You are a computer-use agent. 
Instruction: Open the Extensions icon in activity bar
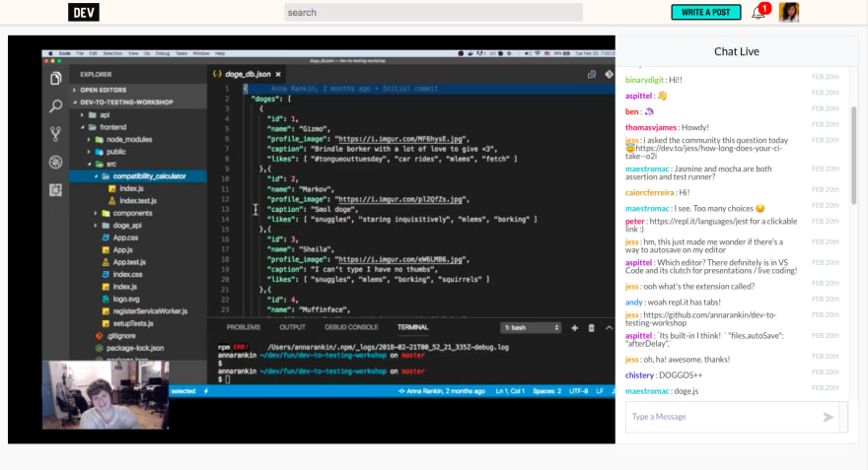[55, 190]
